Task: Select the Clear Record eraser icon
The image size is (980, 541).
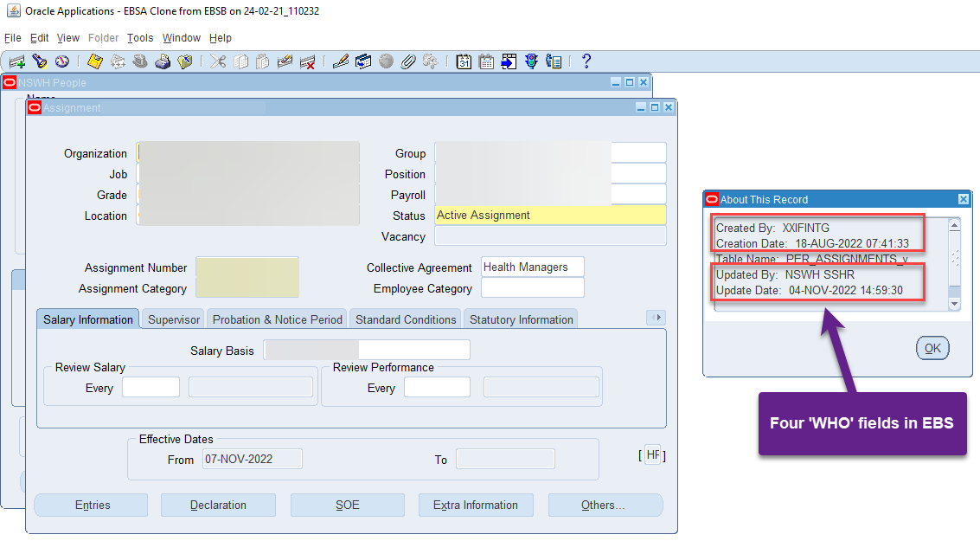Action: point(285,61)
